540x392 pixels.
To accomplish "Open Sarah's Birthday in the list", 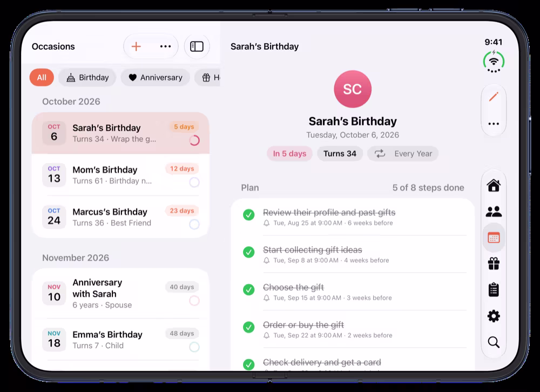I will point(120,133).
